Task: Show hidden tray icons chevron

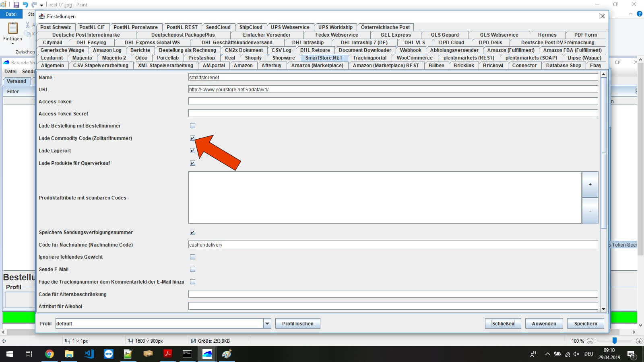Action: (x=547, y=354)
